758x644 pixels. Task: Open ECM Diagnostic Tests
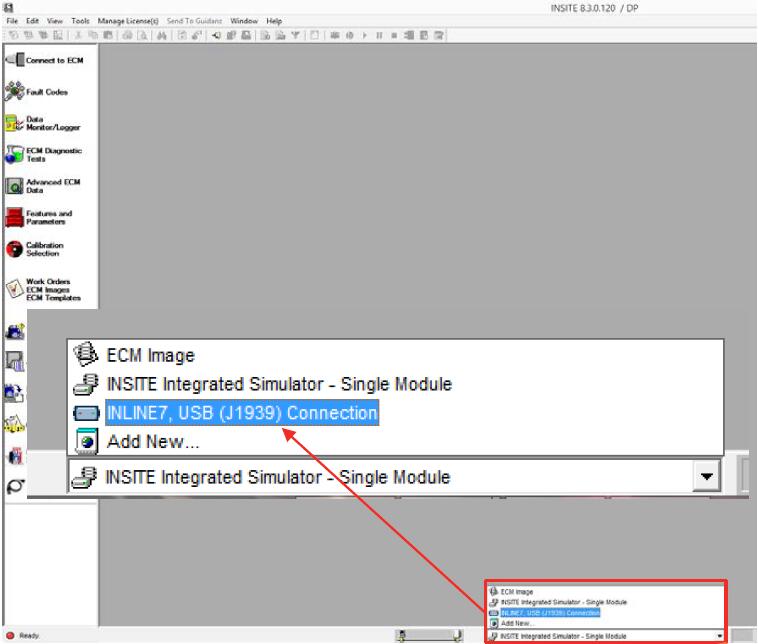coord(44,155)
